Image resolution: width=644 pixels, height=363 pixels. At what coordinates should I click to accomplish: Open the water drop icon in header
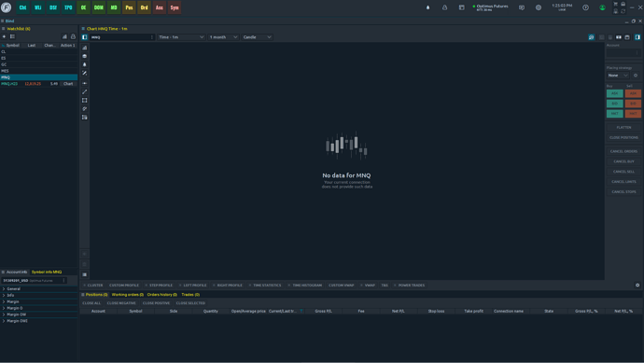(x=428, y=7)
